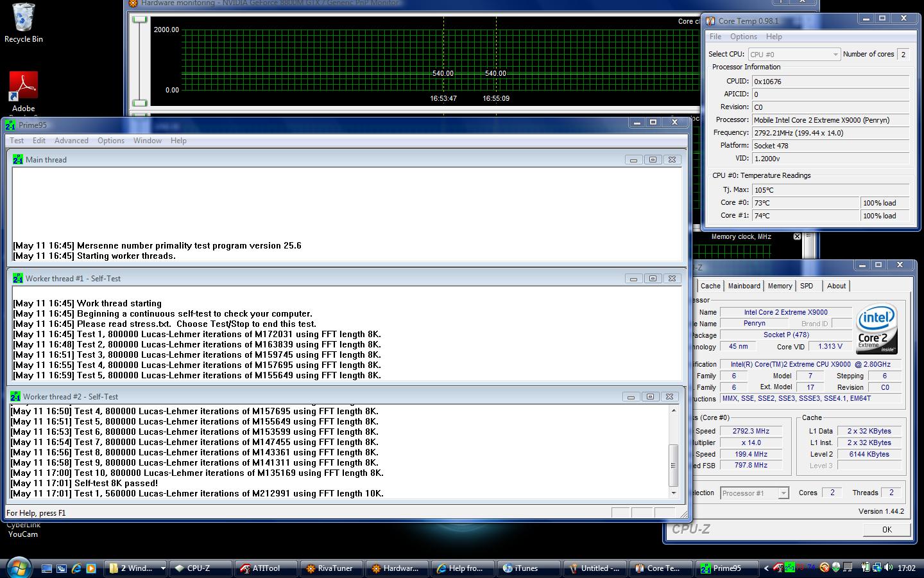The width and height of the screenshot is (924, 578).
Task: Click the Intel Core 2 Extreme logo
Action: coord(876,328)
